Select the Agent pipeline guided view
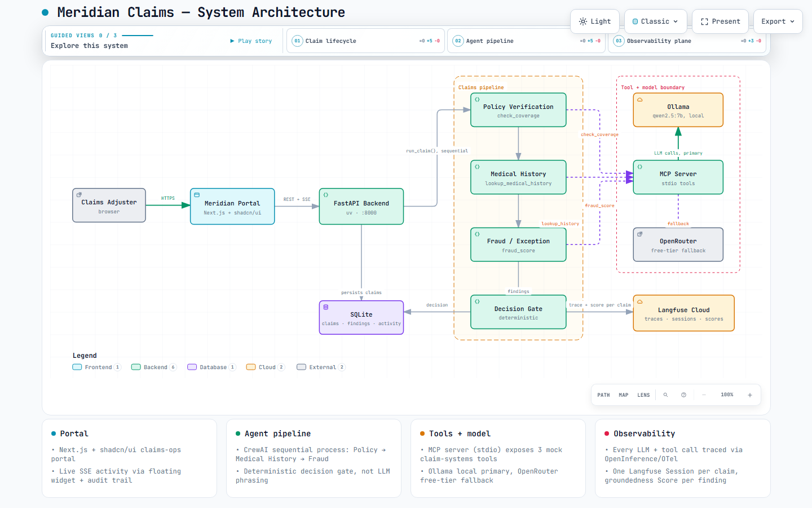 coord(527,41)
